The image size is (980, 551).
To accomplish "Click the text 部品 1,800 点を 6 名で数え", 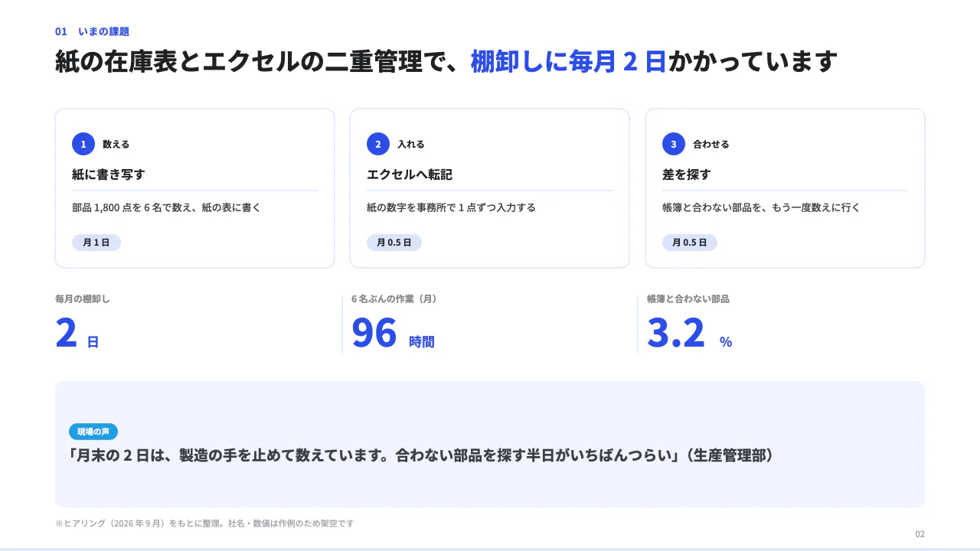I will (x=132, y=207).
